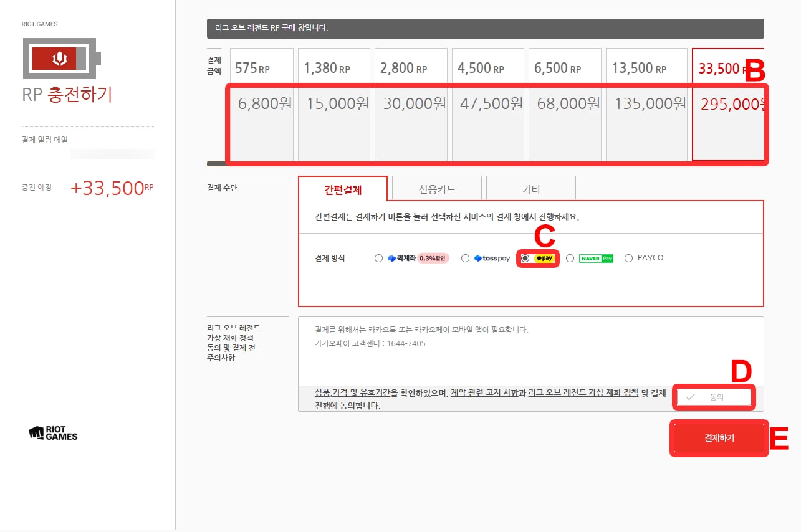The width and height of the screenshot is (801, 532).
Task: Click the Naver Pay logo
Action: pos(596,258)
